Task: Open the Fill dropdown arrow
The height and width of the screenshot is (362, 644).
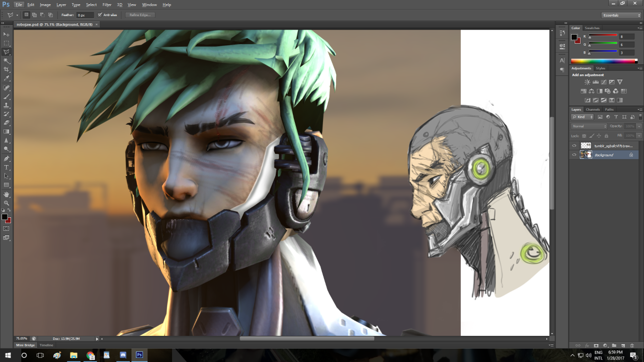Action: tap(639, 136)
